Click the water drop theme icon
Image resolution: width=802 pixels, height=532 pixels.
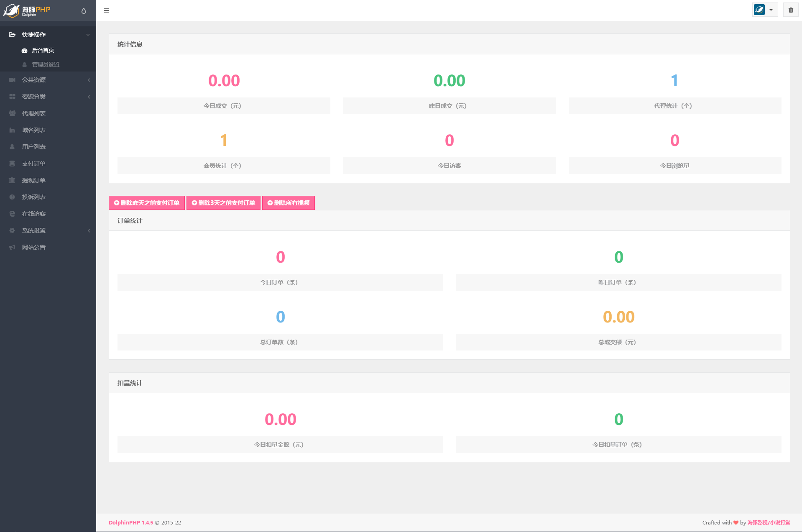[84, 11]
